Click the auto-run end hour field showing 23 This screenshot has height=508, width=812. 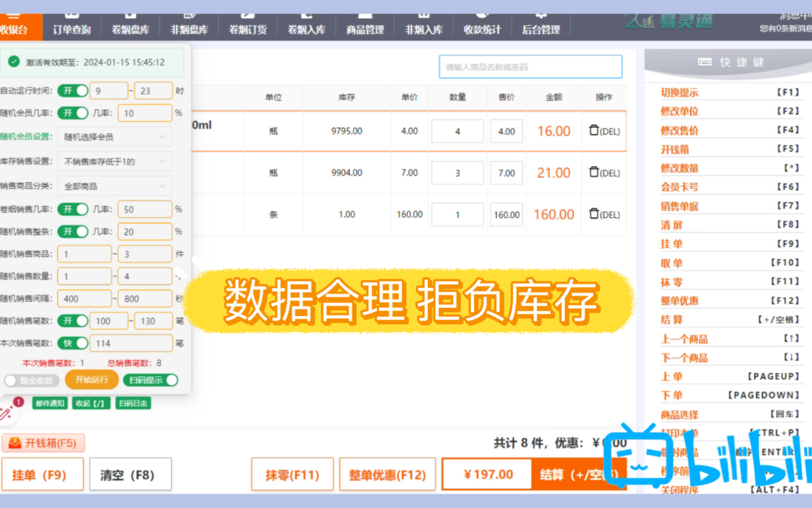153,91
